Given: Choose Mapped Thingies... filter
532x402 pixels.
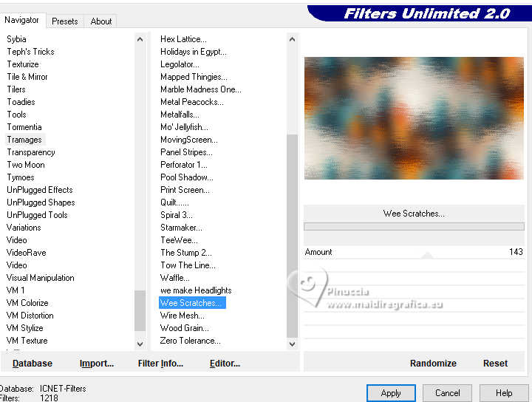Looking at the screenshot, I should 194,77.
